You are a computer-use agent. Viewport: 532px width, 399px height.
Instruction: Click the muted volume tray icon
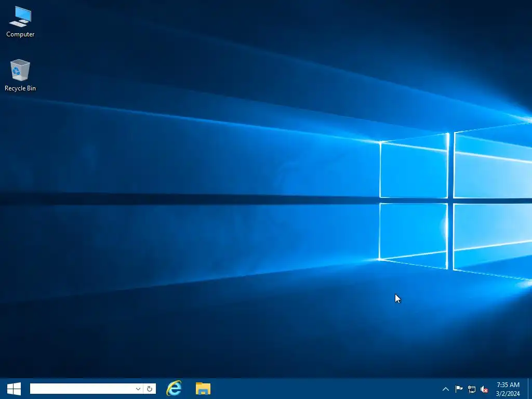485,390
